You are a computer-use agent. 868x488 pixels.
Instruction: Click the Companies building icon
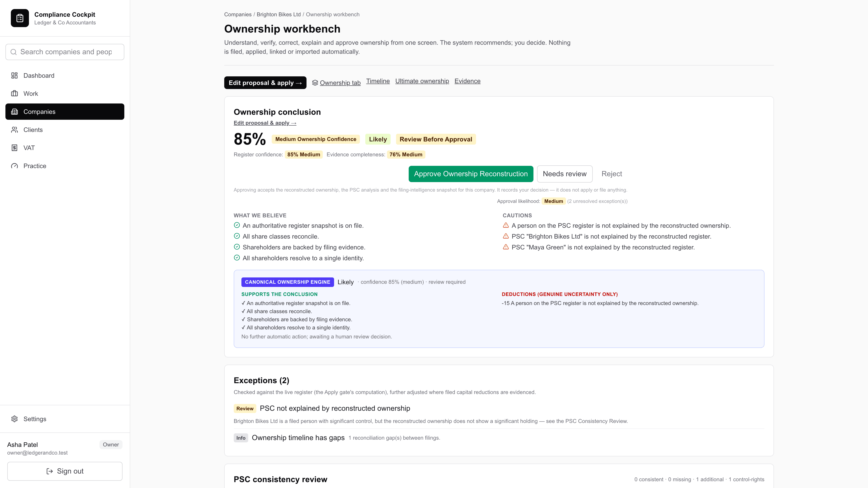14,112
